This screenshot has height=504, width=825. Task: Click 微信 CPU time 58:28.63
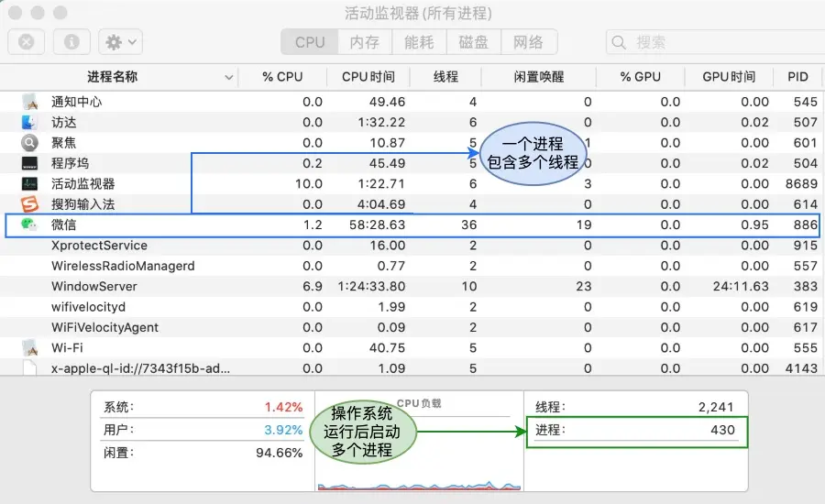378,225
